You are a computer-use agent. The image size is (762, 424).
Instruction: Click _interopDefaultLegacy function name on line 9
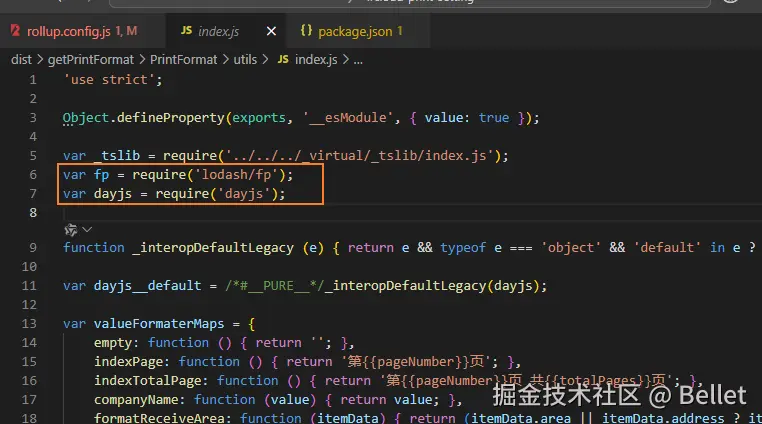(x=213, y=248)
